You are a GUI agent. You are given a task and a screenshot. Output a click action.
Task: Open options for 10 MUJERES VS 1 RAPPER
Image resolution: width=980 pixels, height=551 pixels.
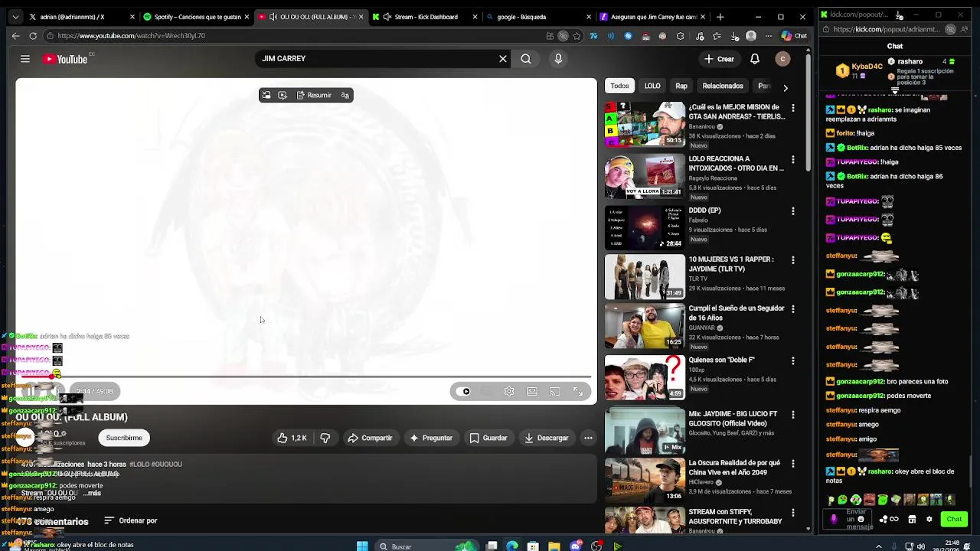793,260
